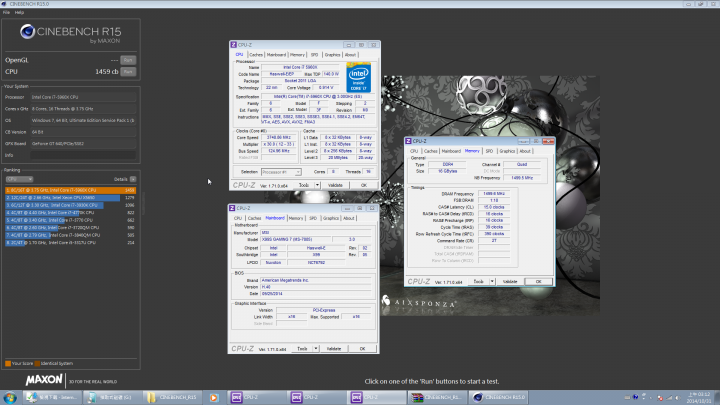Select ranking row 4 at 4.40 GHz

click(70, 213)
